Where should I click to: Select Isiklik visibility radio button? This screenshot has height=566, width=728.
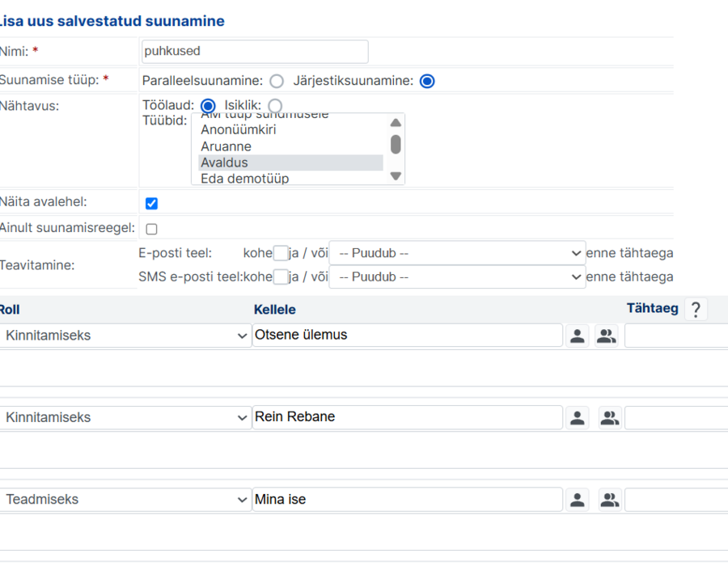click(x=275, y=105)
